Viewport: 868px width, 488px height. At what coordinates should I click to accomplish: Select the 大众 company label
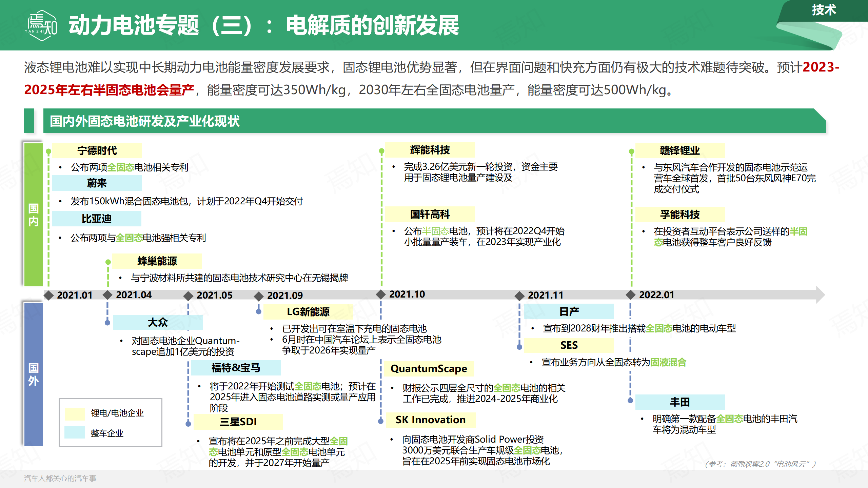pos(158,322)
